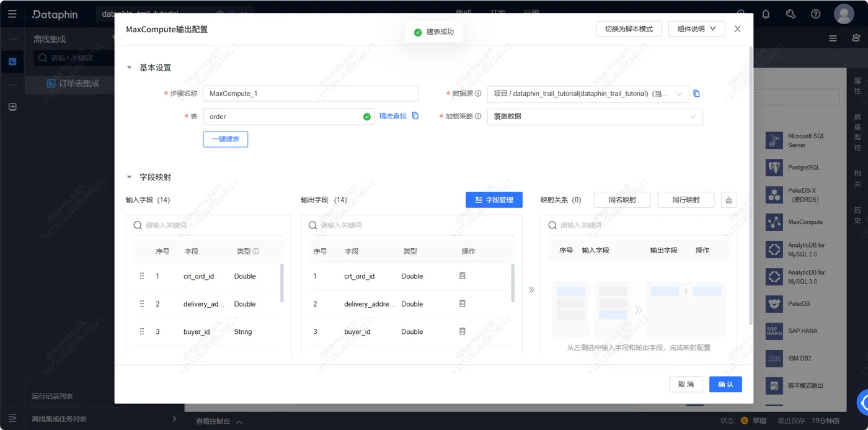Select the PolarDB-X component icon
Viewport: 868px width, 430px height.
click(774, 195)
